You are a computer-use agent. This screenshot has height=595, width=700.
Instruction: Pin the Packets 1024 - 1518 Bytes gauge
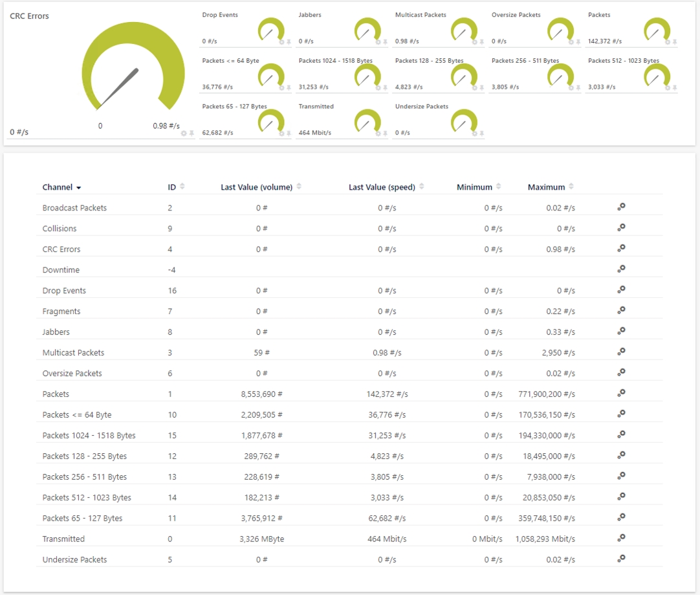tap(385, 88)
